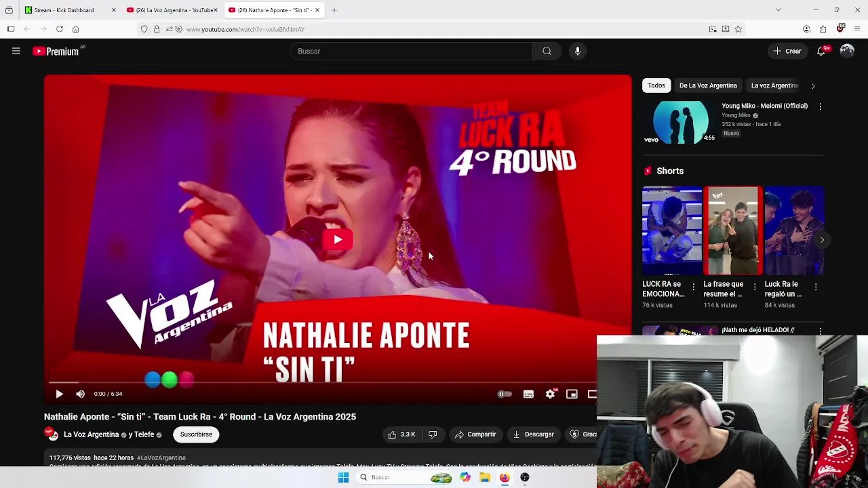Enable theater mode in the player
Screen dimensions: 868x488
[591, 394]
